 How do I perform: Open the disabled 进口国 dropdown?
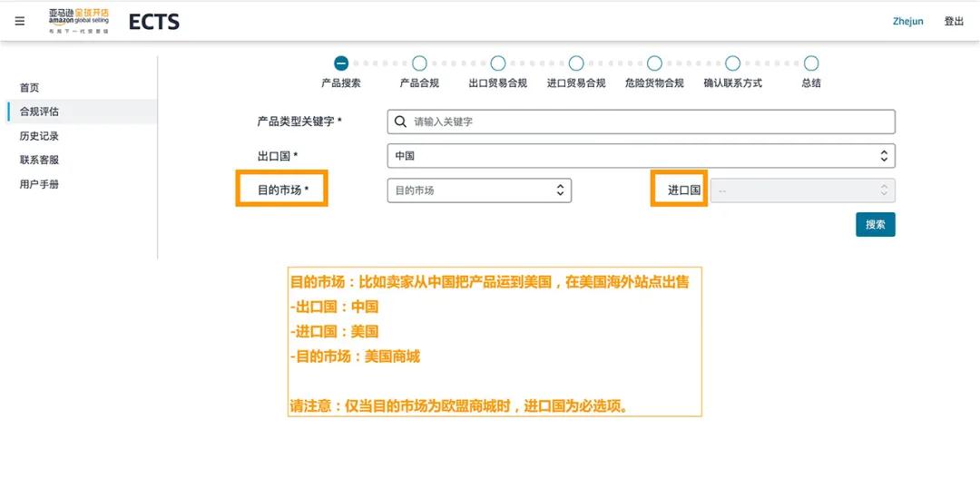[802, 190]
